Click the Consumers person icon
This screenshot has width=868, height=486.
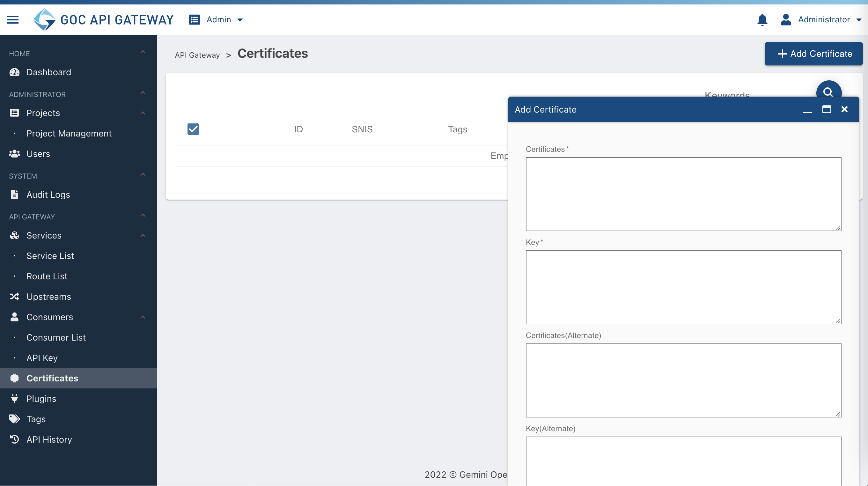point(14,317)
